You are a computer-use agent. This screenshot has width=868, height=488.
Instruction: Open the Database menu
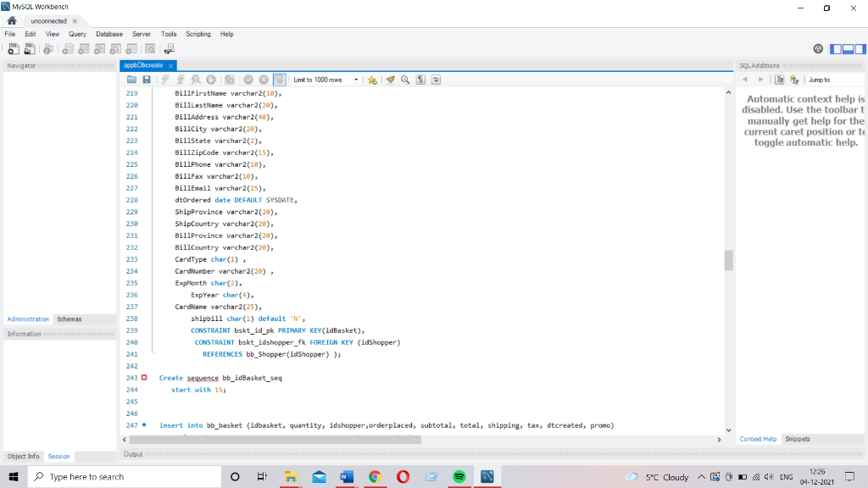pos(109,34)
